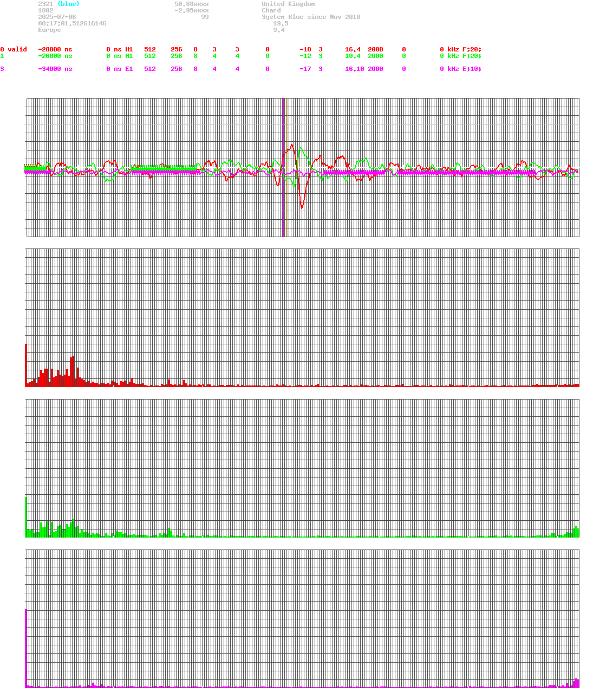The width and height of the screenshot is (593, 700).
Task: Click the cyan (blue) label
Action: point(68,4)
